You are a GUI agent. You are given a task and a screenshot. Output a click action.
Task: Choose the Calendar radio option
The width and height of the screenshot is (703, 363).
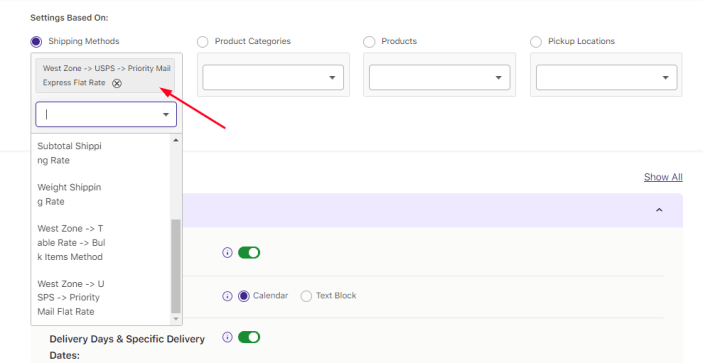click(x=244, y=296)
